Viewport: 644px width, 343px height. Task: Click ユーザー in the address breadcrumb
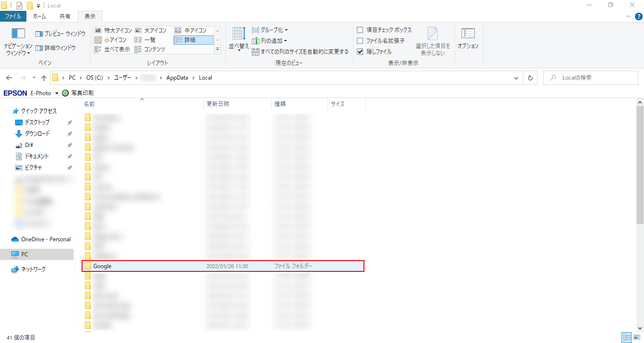coord(123,78)
